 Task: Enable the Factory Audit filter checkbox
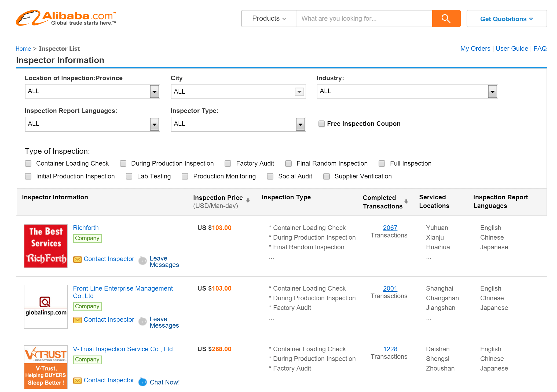[x=228, y=163]
